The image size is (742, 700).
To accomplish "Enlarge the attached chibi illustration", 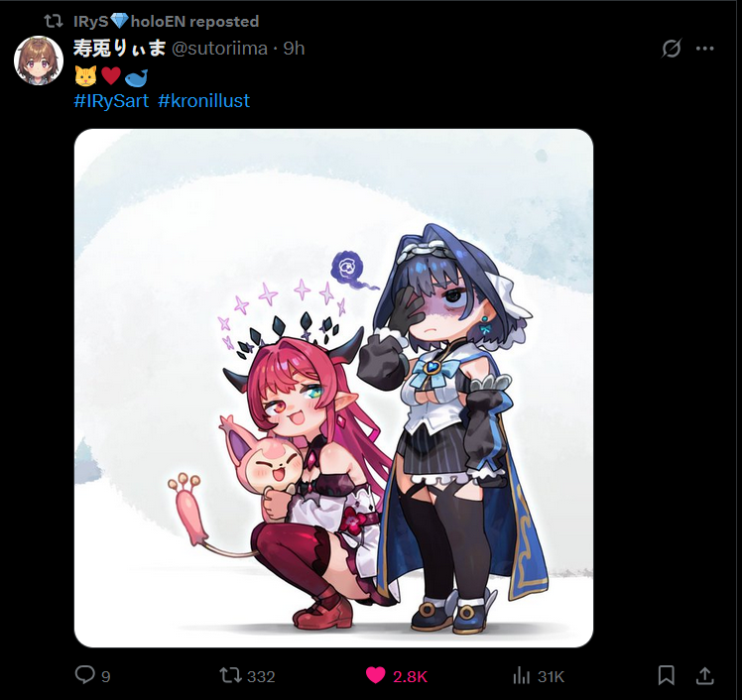I will (333, 388).
